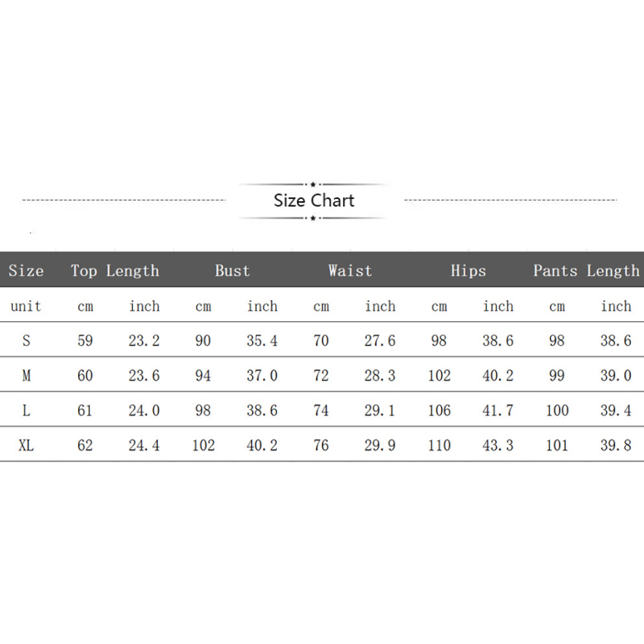The image size is (644, 644).
Task: Select the L size row label
Action: tap(27, 411)
